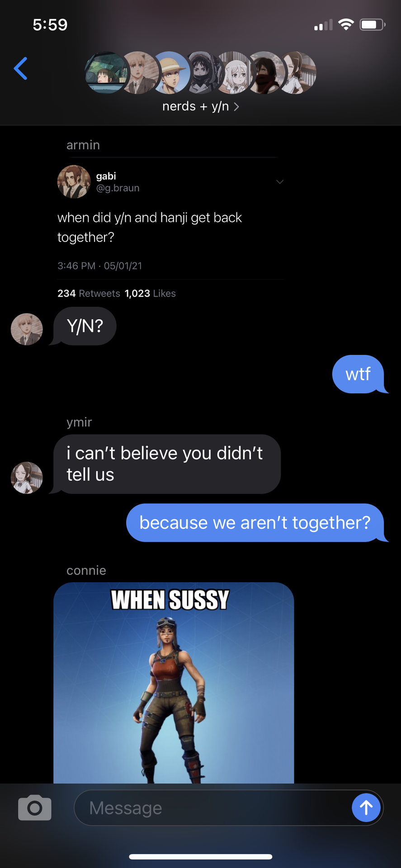This screenshot has height=868, width=401.
Task: Tap the last group avatar in header
Action: (298, 73)
